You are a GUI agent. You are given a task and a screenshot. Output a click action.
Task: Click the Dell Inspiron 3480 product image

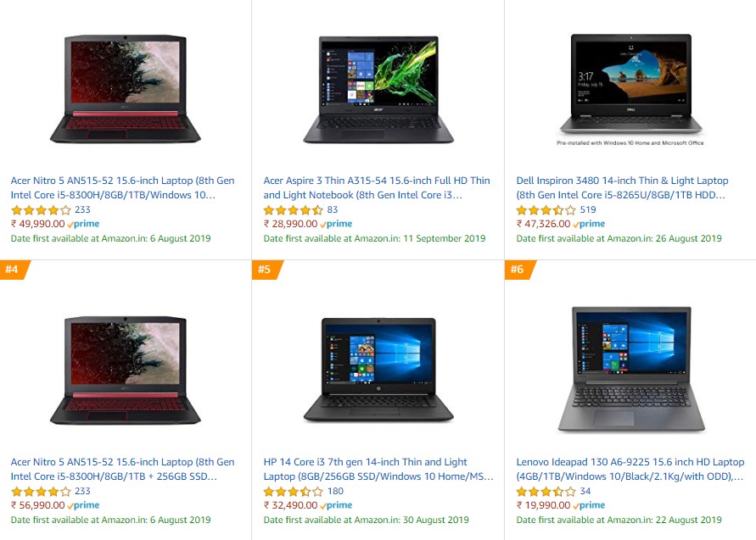click(630, 90)
